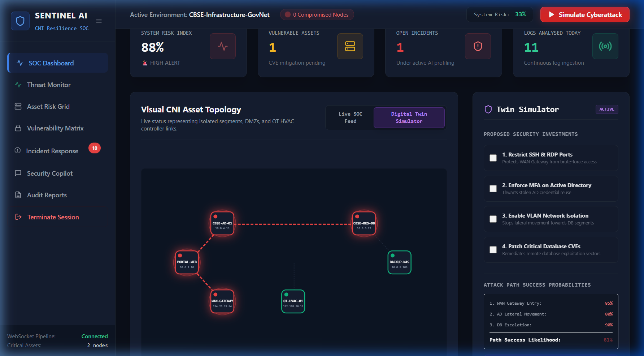The width and height of the screenshot is (644, 356).
Task: Switch to Live SOC Feed tab
Action: (x=350, y=117)
